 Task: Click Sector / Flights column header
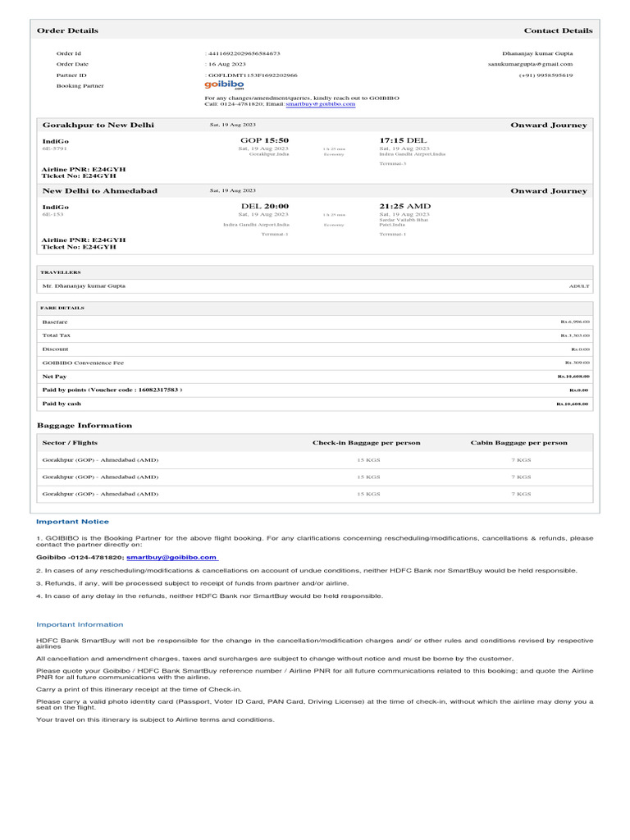tap(70, 443)
